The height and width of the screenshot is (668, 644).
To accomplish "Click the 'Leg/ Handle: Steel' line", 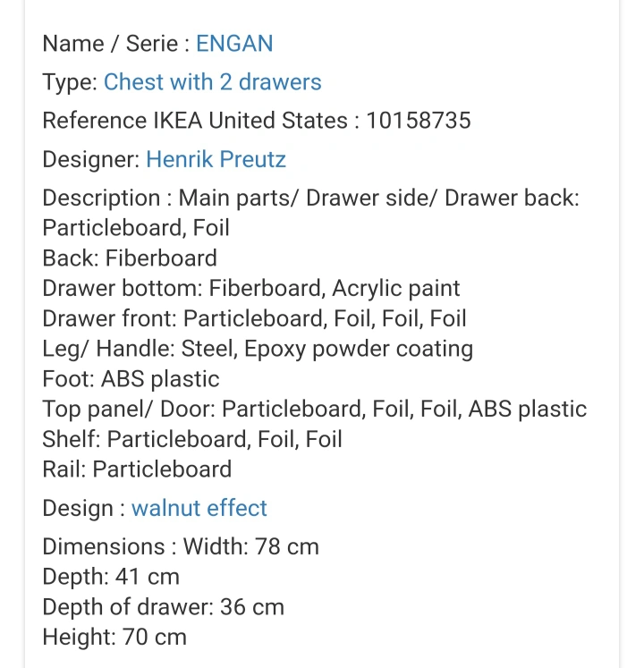I will [258, 349].
